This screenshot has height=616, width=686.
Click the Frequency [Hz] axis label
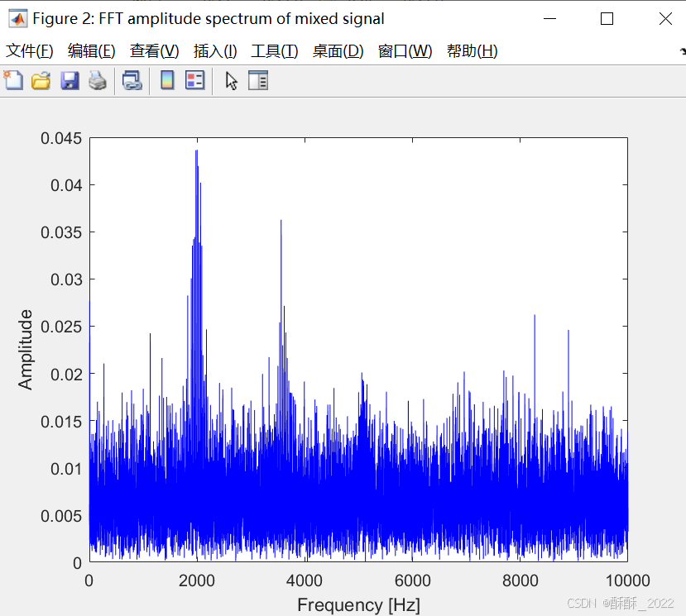(359, 605)
